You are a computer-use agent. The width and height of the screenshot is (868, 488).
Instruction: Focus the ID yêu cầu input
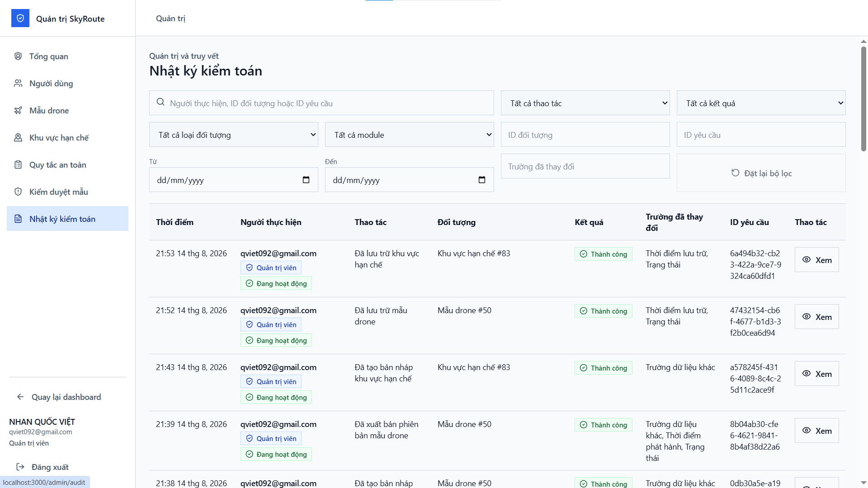click(761, 135)
